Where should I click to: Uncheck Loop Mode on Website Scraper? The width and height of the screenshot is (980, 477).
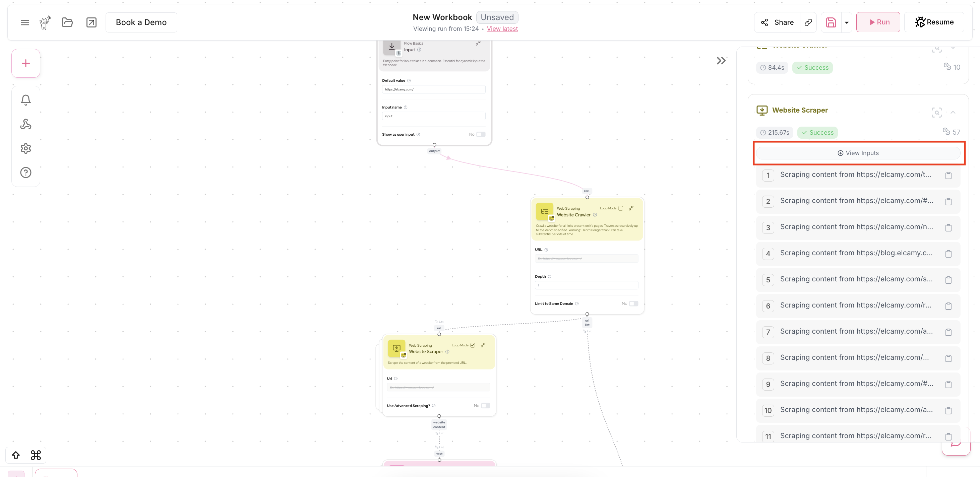click(473, 345)
